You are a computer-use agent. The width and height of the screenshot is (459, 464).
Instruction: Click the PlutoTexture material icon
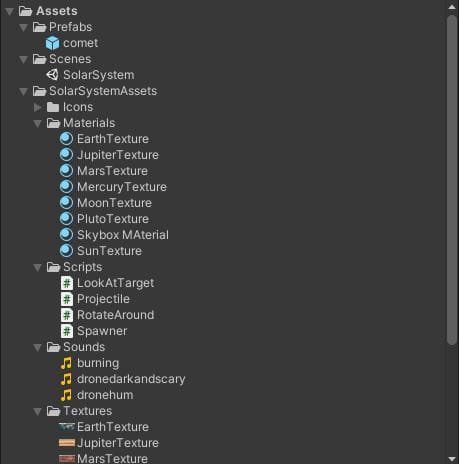pyautogui.click(x=66, y=219)
